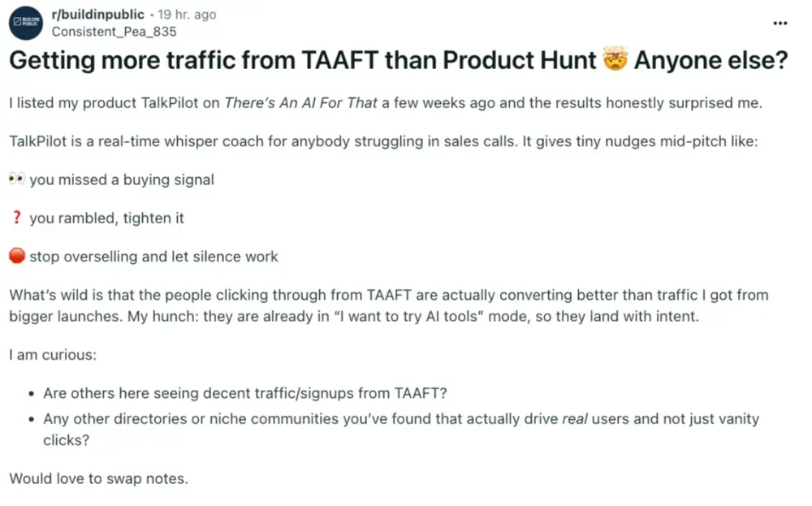Image resolution: width=812 pixels, height=506 pixels.
Task: Click the '19 hr. ago' timestamp
Action: click(x=188, y=15)
